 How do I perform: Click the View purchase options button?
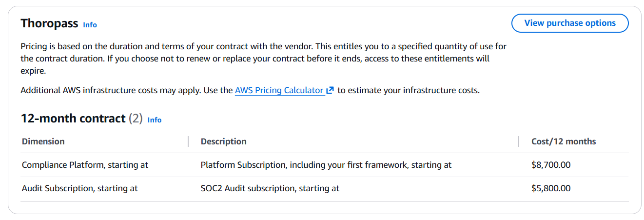pos(569,23)
